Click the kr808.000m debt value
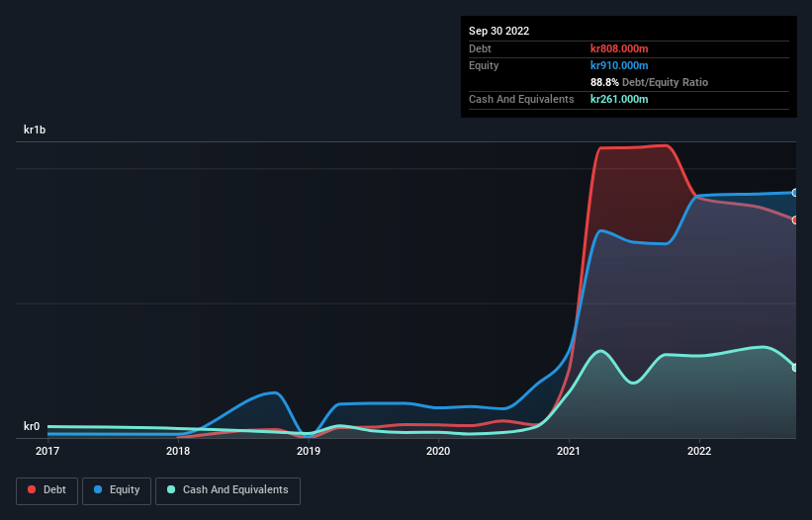Viewport: 812px width, 520px height. pos(619,48)
